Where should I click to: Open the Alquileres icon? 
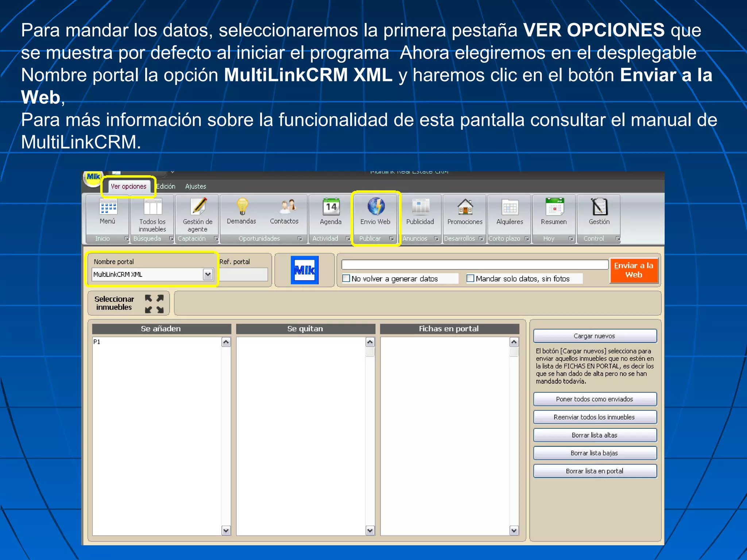tap(510, 208)
